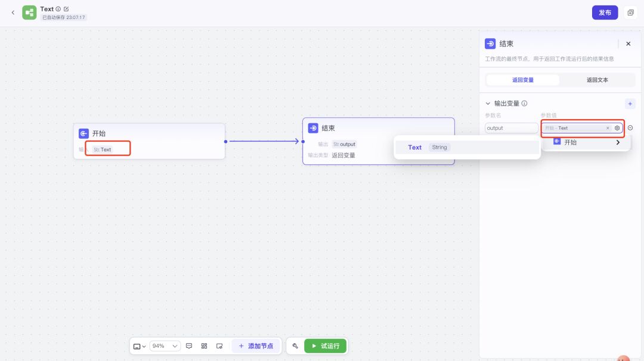Image resolution: width=644 pixels, height=361 pixels.
Task: Expand the 开始 node submenu
Action: point(618,142)
